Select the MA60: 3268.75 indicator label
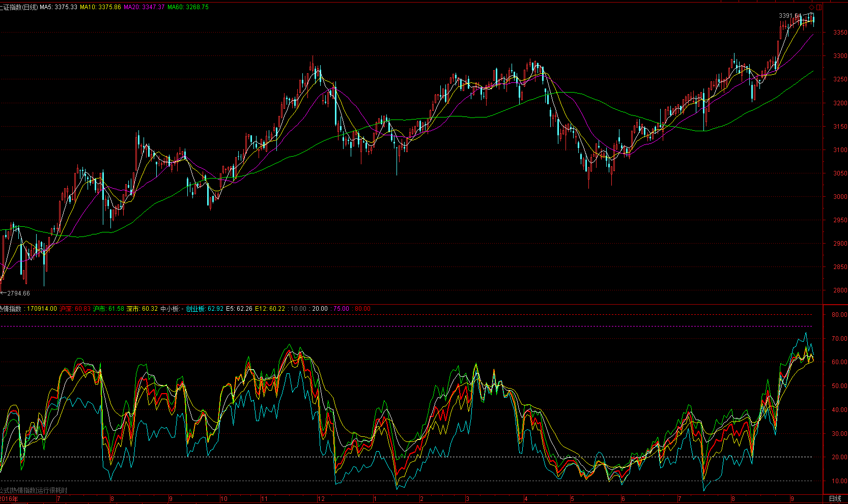Viewport: 848px width, 504px height. tap(188, 7)
